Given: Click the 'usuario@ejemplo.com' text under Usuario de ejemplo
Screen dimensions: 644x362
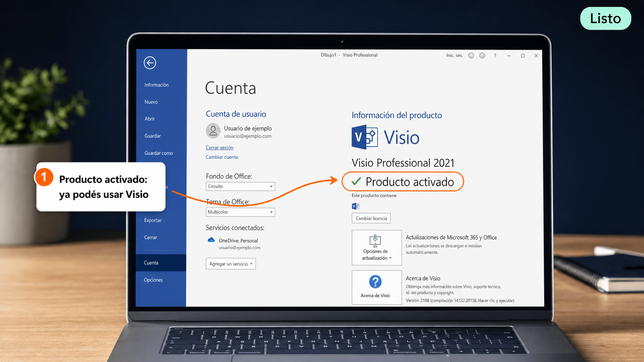Looking at the screenshot, I should (248, 136).
